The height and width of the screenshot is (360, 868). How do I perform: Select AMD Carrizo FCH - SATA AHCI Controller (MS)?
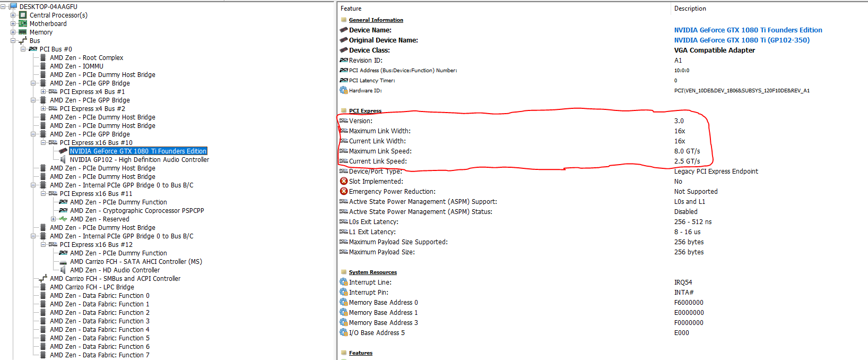[136, 261]
